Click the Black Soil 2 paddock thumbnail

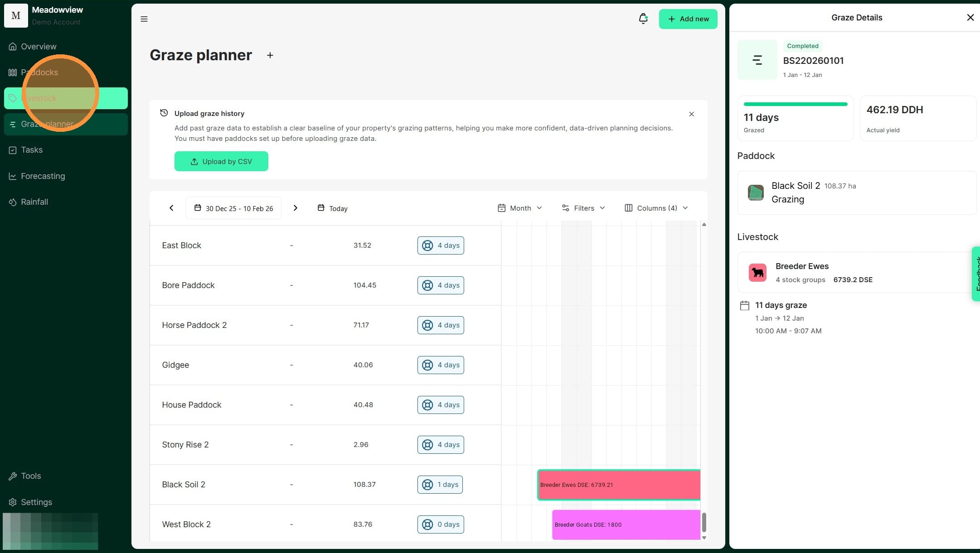755,192
